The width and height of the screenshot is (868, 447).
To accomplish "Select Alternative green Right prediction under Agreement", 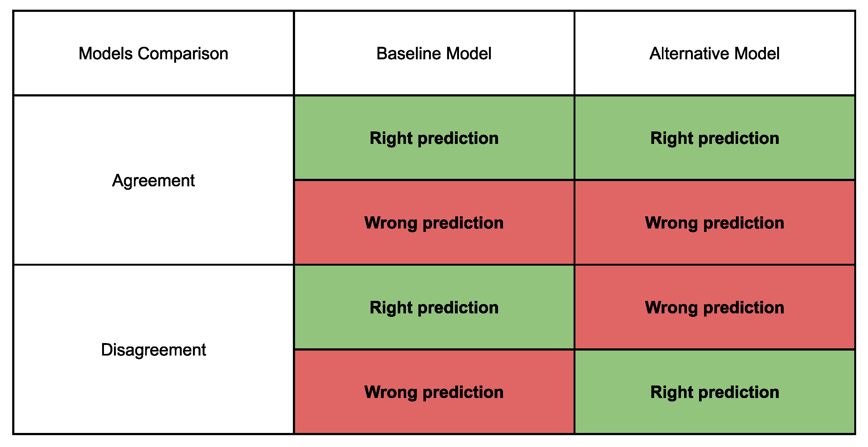I will pos(714,138).
